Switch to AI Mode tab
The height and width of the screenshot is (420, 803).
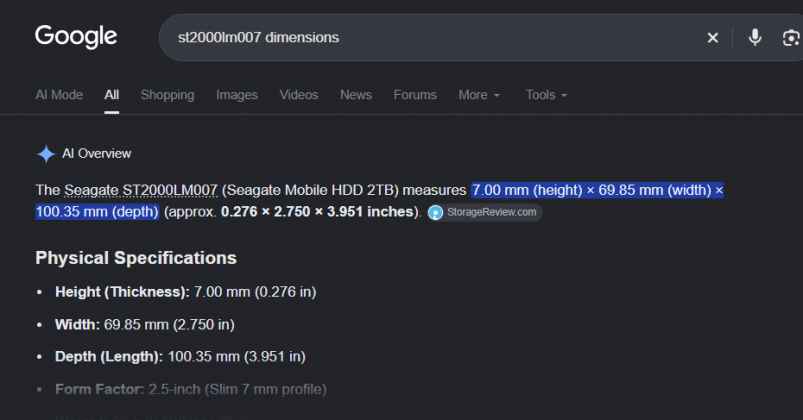[x=59, y=95]
